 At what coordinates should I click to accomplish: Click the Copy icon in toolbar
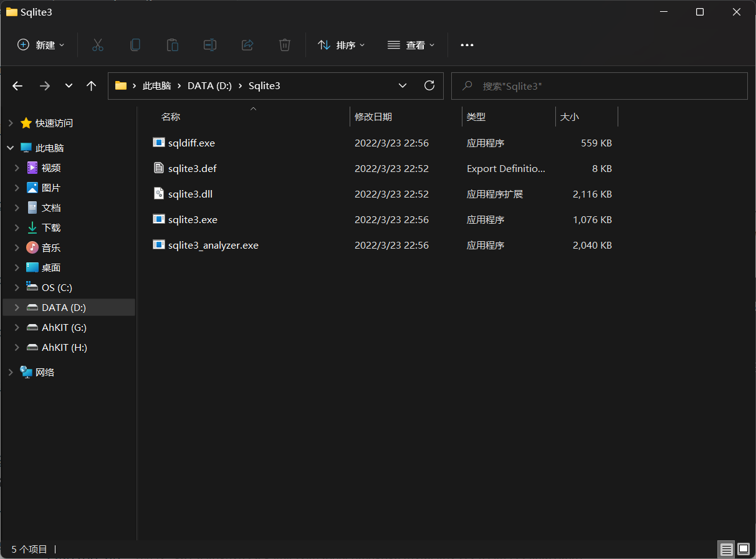point(135,45)
